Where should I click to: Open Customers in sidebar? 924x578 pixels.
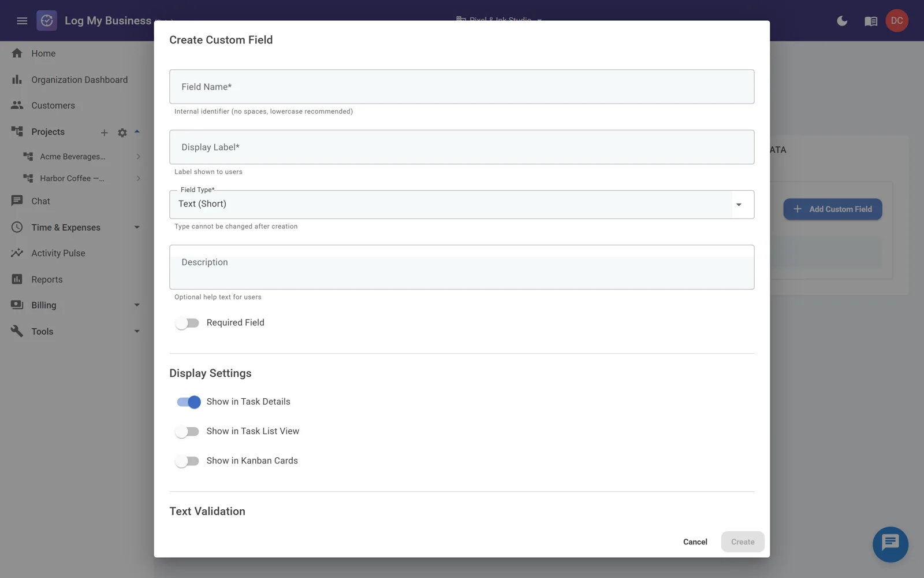click(x=53, y=105)
